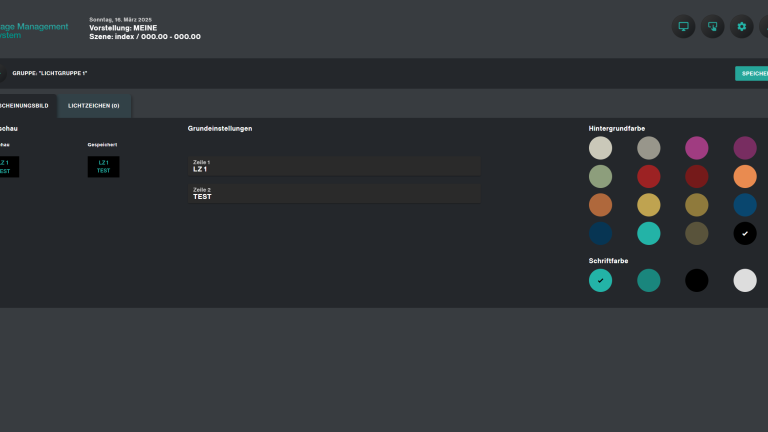Open the monitor display view icon

683,27
